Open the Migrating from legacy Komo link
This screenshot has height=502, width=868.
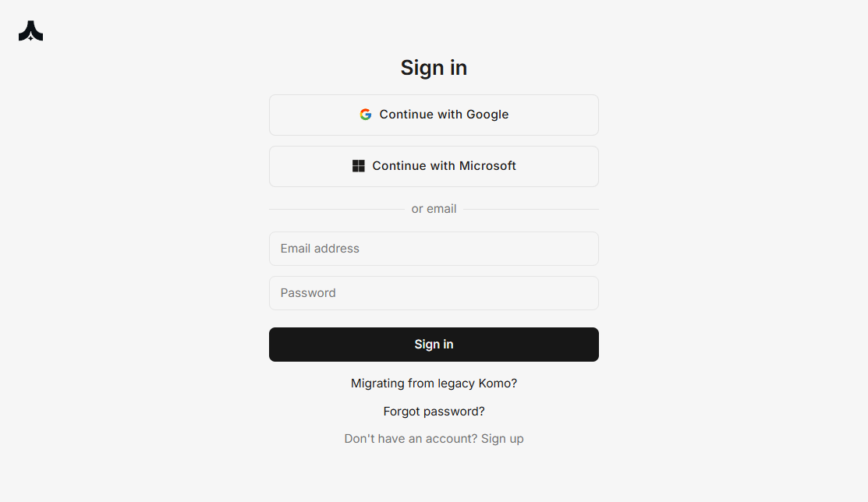click(434, 384)
